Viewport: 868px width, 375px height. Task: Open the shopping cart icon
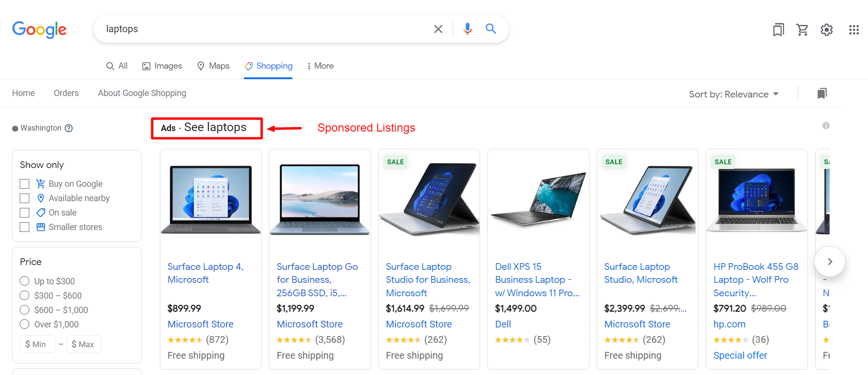click(802, 30)
